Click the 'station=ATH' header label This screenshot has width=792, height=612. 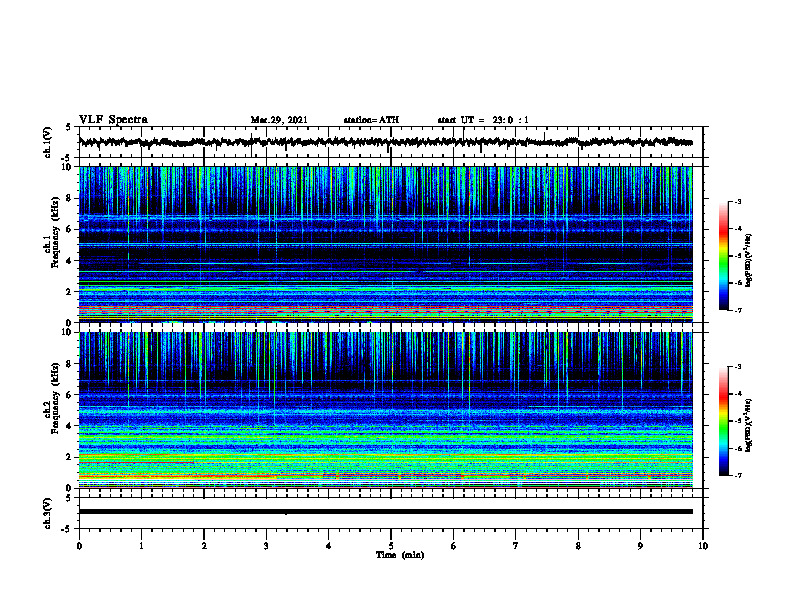371,120
